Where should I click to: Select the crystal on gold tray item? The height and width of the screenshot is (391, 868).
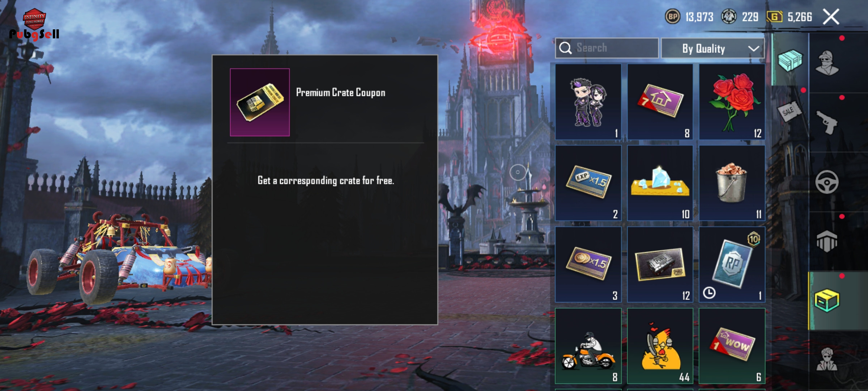[660, 183]
